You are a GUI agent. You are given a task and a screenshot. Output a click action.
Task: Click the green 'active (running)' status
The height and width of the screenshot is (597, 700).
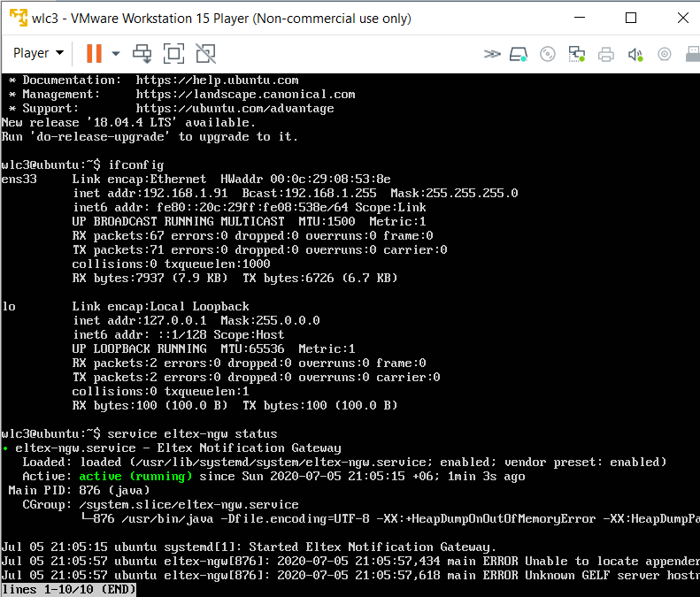(x=135, y=477)
